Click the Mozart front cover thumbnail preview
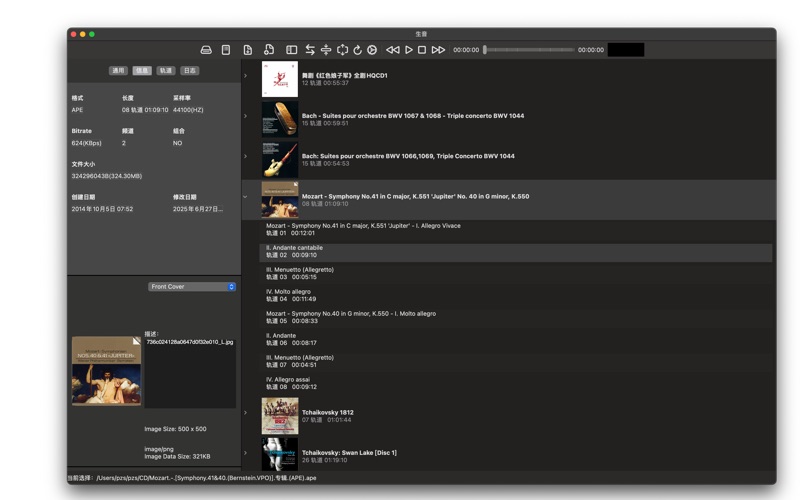Viewport: 800px width, 500px height. (106, 370)
